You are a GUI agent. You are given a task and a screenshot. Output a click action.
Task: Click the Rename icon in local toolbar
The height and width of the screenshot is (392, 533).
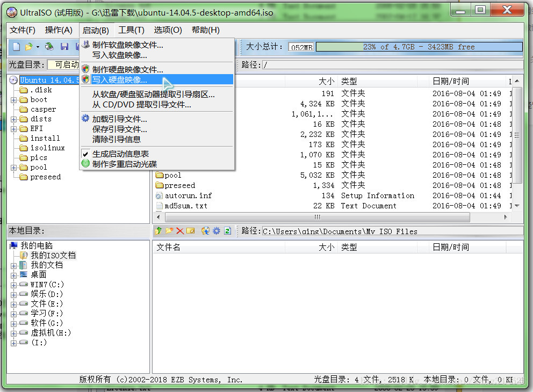point(191,231)
